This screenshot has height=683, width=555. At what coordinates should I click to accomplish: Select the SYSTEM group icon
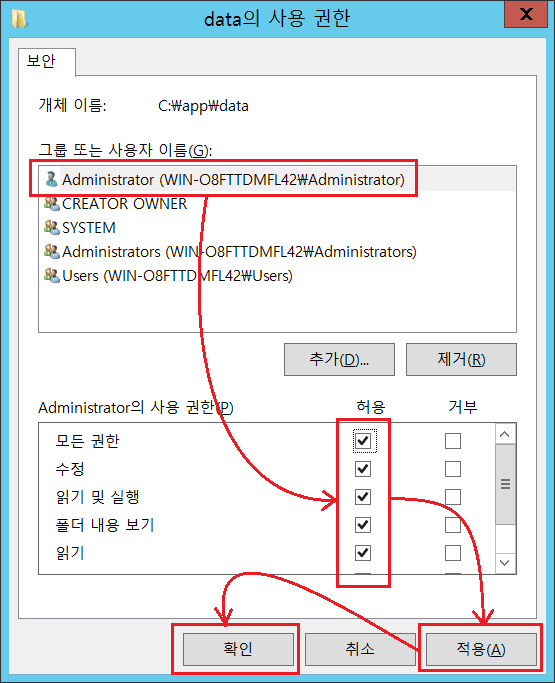coord(51,227)
